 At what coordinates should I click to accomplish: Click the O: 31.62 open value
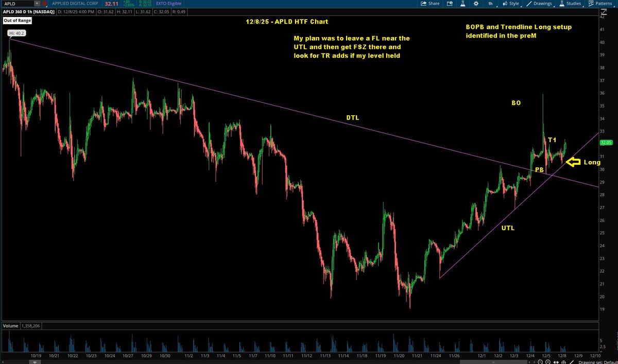[105, 12]
